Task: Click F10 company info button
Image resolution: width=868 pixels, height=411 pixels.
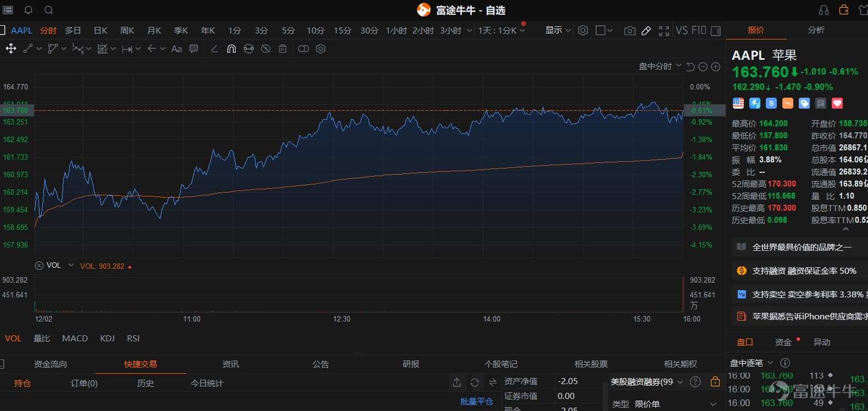Action: pos(699,30)
